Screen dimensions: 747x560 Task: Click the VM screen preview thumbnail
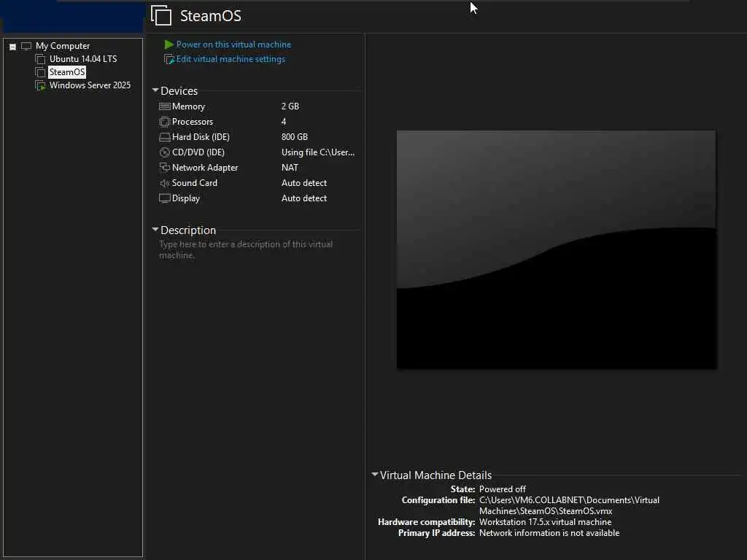point(557,249)
